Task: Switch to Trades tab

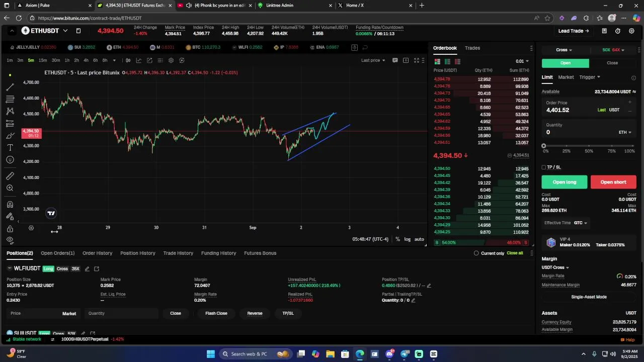Action: (472, 48)
